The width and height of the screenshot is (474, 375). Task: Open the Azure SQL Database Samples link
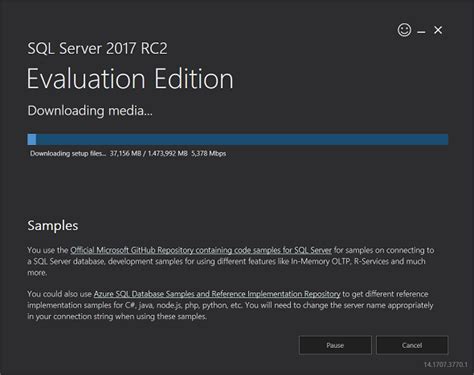tap(217, 294)
